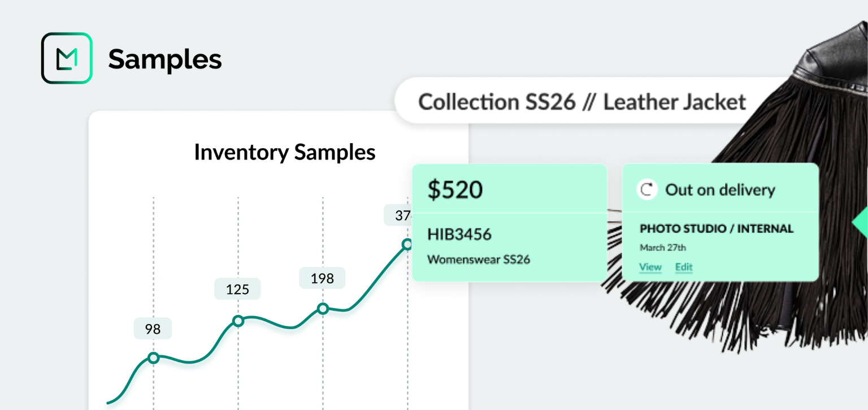Viewport: 868px width, 410px height.
Task: Click the Samples heading text
Action: click(x=165, y=59)
